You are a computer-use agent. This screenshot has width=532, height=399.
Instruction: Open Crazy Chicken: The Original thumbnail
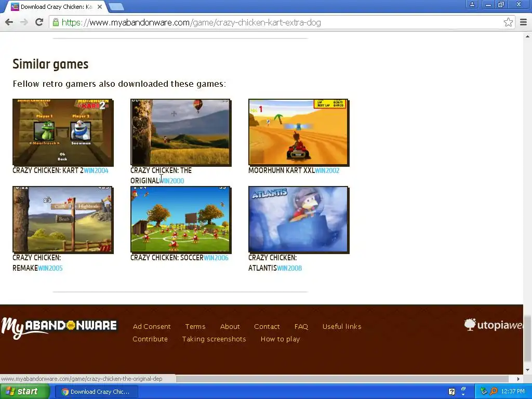[181, 132]
